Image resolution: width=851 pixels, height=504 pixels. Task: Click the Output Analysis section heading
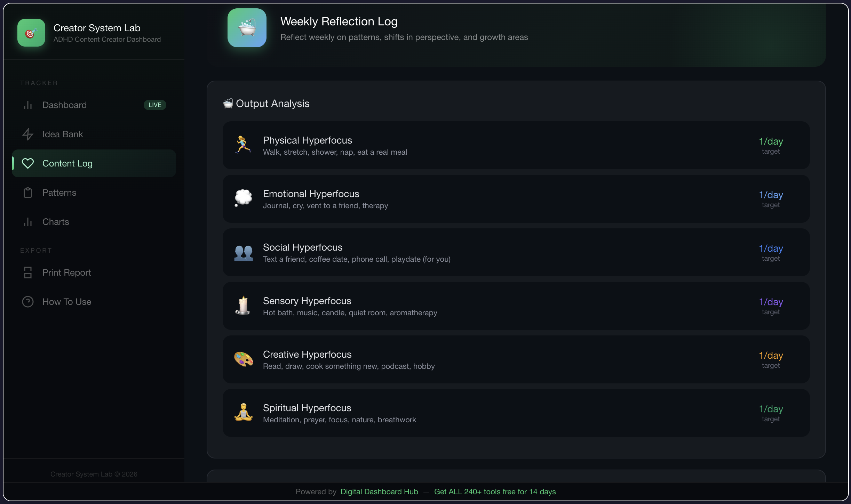(272, 104)
